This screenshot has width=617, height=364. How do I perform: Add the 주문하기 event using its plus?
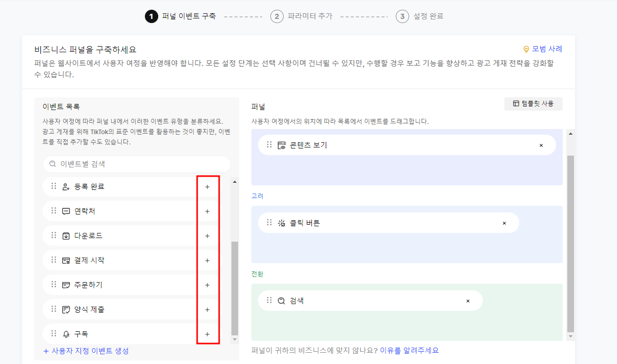click(x=207, y=285)
